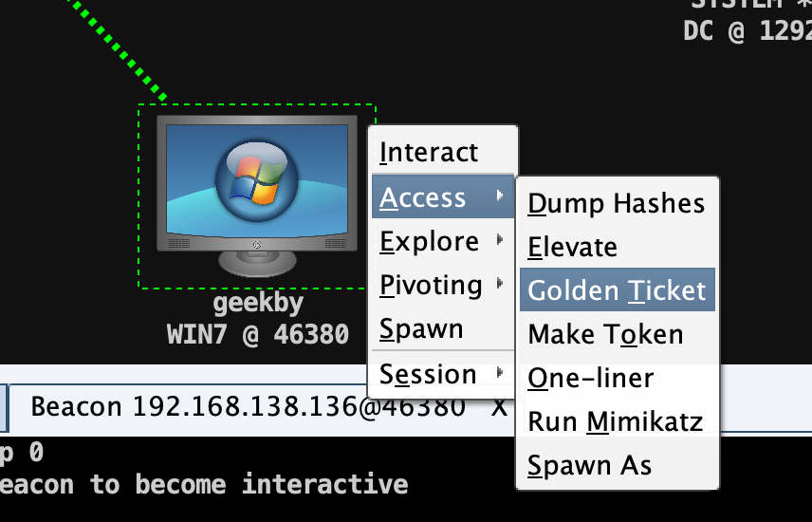Choose Golden Ticket in the Access submenu
The height and width of the screenshot is (522, 812).
[x=618, y=289]
